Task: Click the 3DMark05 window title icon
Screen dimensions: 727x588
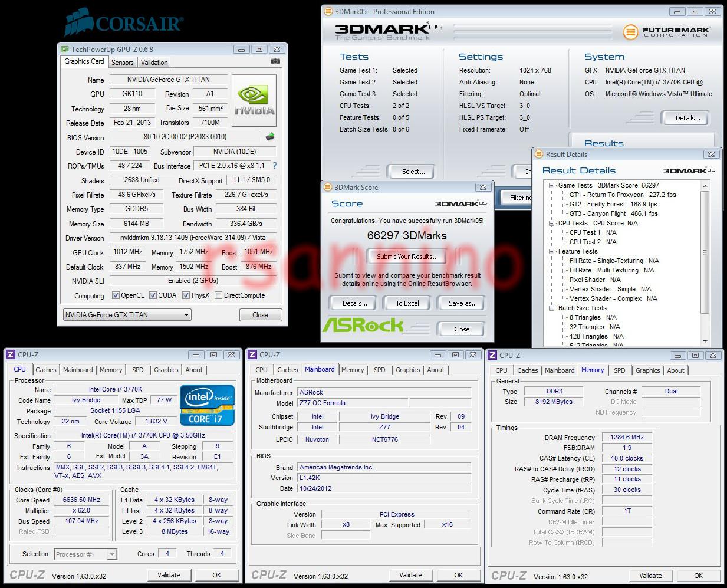Action: pyautogui.click(x=328, y=11)
